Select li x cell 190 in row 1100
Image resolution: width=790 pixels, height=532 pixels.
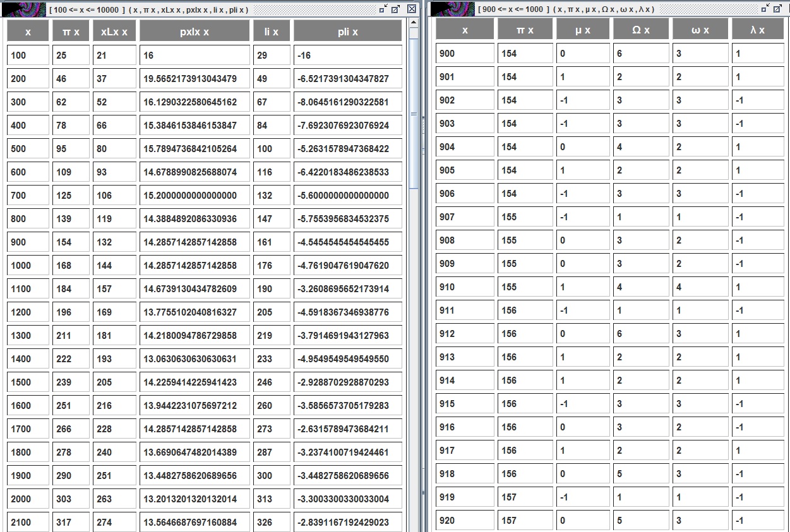pyautogui.click(x=272, y=289)
